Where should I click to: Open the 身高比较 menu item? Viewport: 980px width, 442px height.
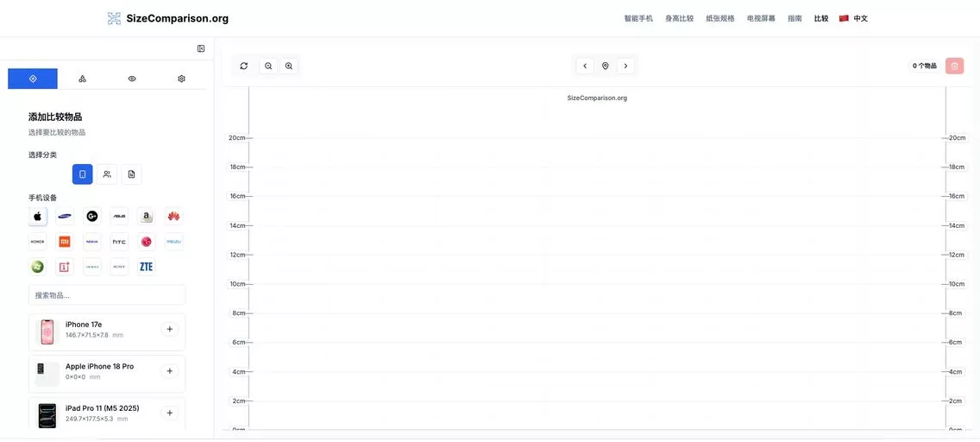point(680,19)
